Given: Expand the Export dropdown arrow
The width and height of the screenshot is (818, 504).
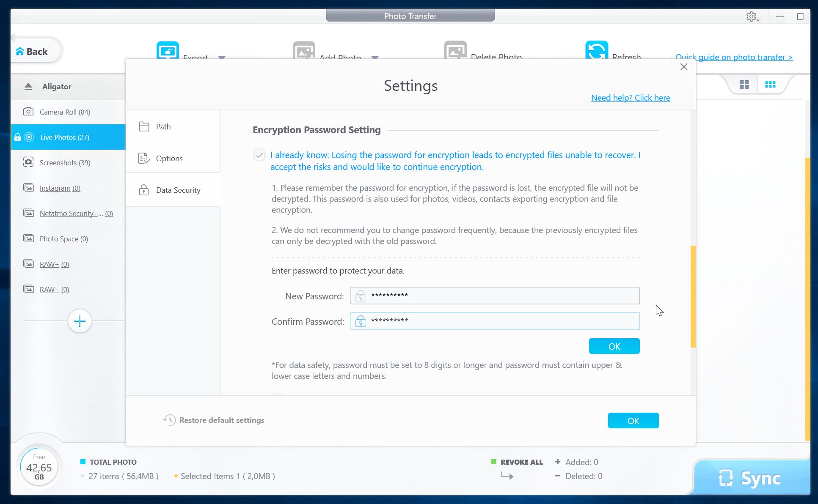Looking at the screenshot, I should (222, 57).
